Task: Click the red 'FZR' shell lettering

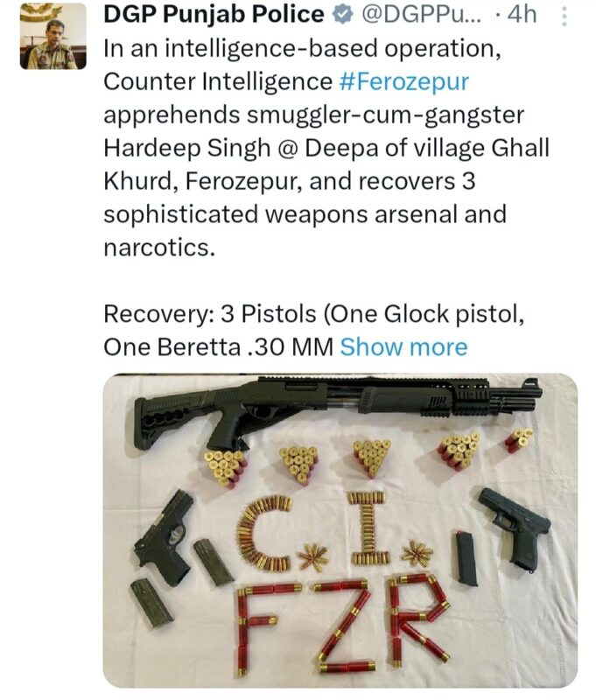Action: coord(343,625)
